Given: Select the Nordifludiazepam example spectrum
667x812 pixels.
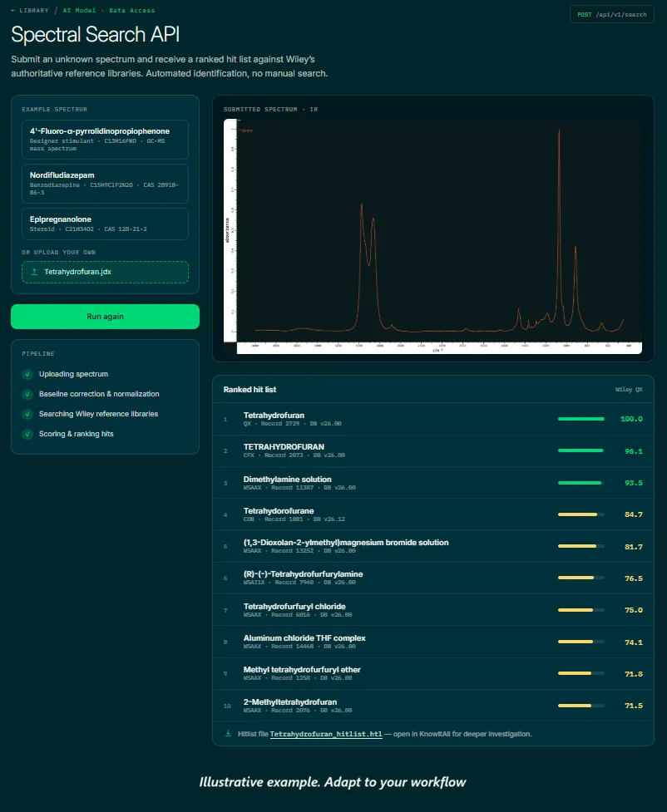Looking at the screenshot, I should (106, 184).
